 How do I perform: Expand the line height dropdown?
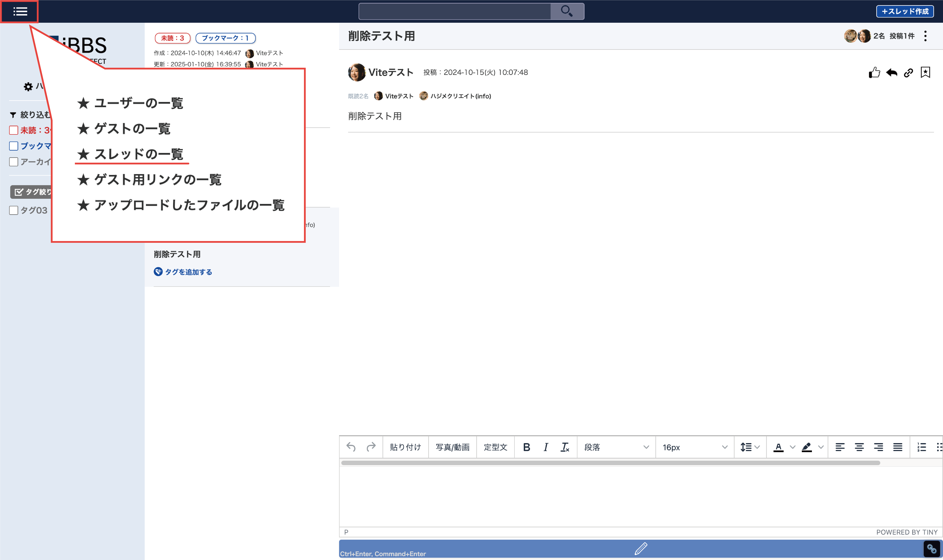(x=750, y=447)
